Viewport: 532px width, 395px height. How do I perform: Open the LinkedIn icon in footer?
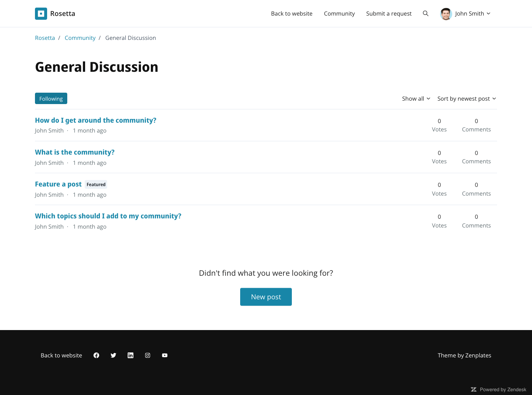(130, 355)
